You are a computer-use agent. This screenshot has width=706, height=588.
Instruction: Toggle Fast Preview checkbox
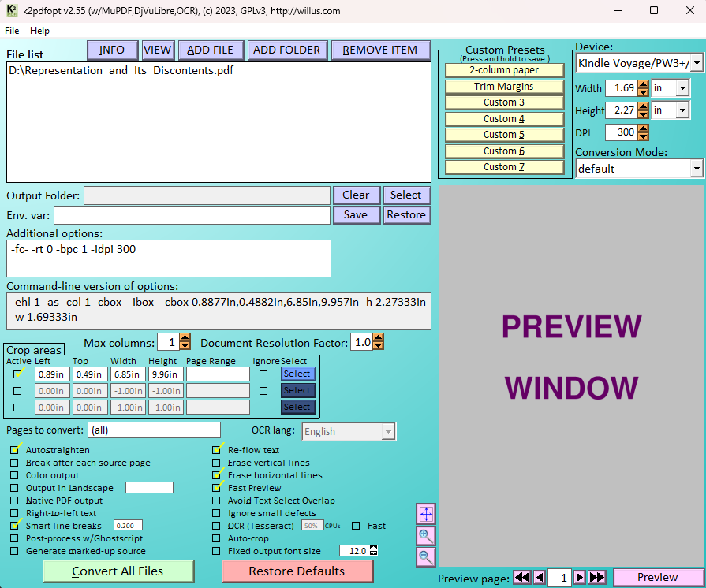[217, 488]
